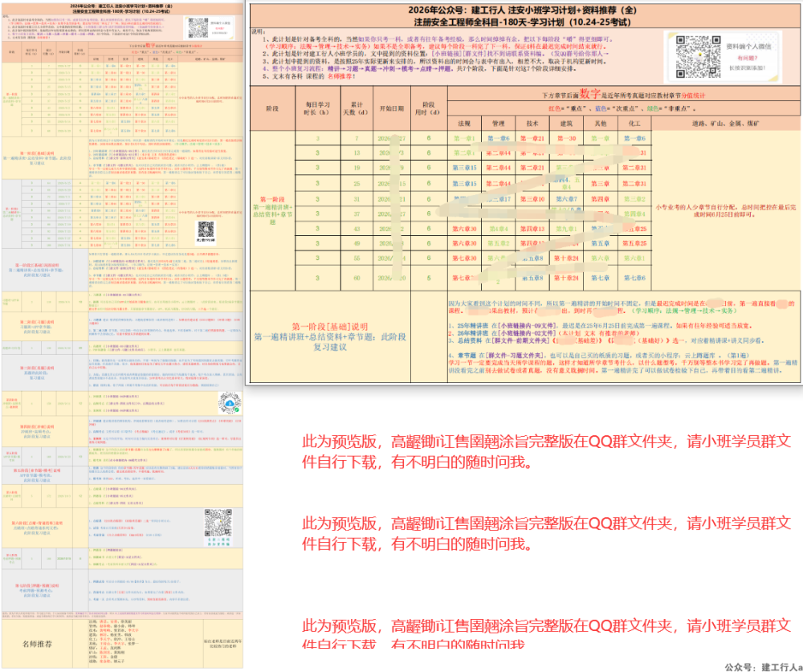Click the '资料编个人微信' label on the QR card
The width and height of the screenshot is (803, 672).
click(x=748, y=47)
